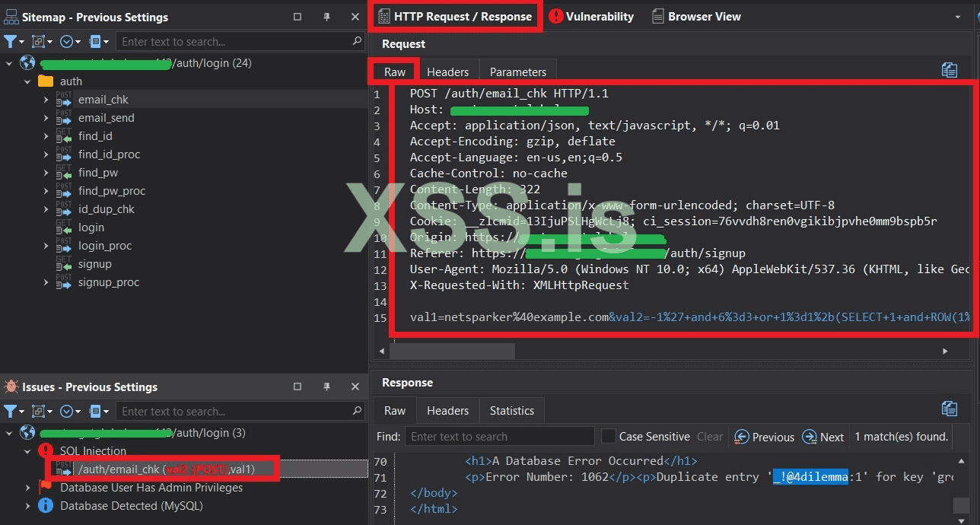This screenshot has width=980, height=525.
Task: Select the signup entry
Action: click(x=94, y=264)
